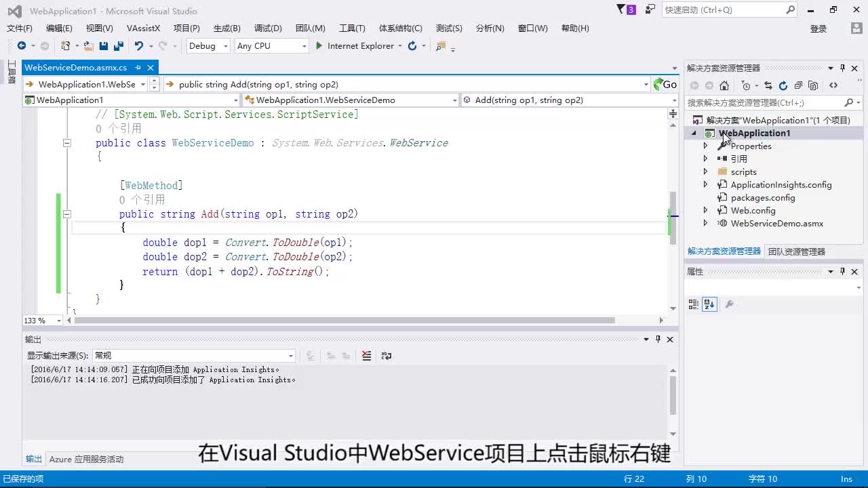Click the browser Refresh icon in toolbar
The image size is (868, 488).
[x=411, y=45]
